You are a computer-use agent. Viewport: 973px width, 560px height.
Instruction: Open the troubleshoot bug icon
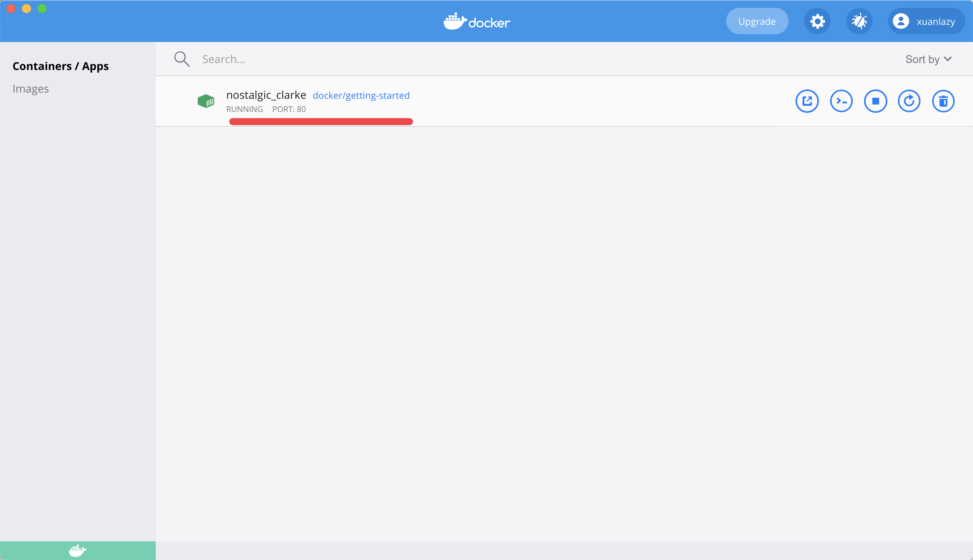coord(859,21)
